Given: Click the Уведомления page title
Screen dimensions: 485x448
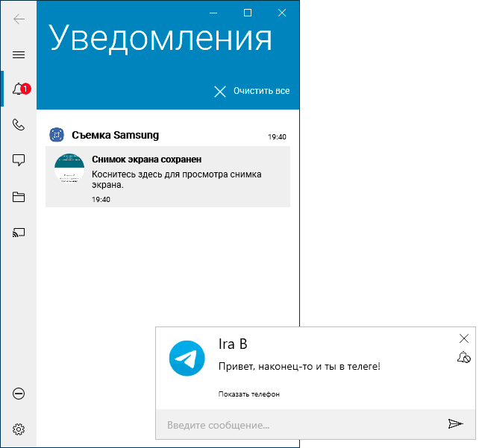Looking at the screenshot, I should [x=160, y=38].
